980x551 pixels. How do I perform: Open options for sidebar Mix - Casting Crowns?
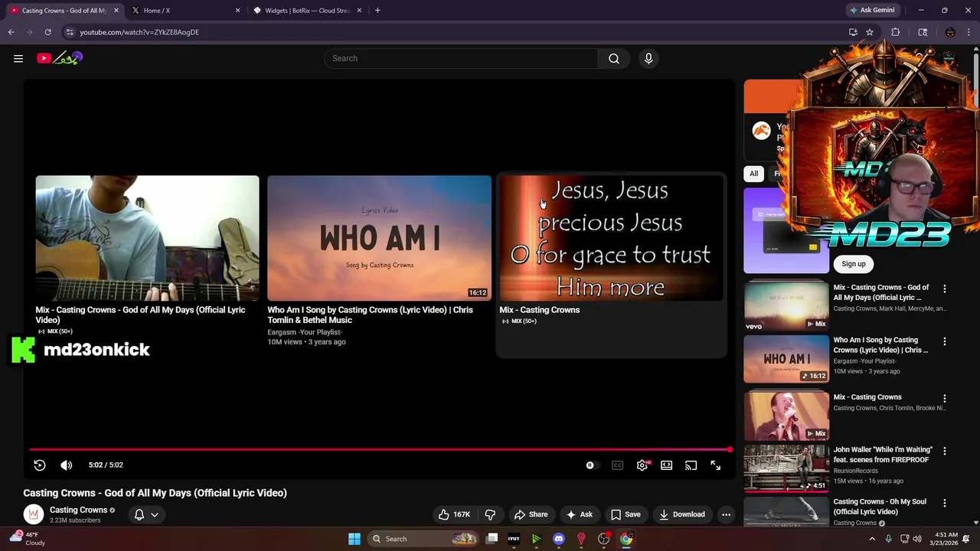(x=945, y=399)
